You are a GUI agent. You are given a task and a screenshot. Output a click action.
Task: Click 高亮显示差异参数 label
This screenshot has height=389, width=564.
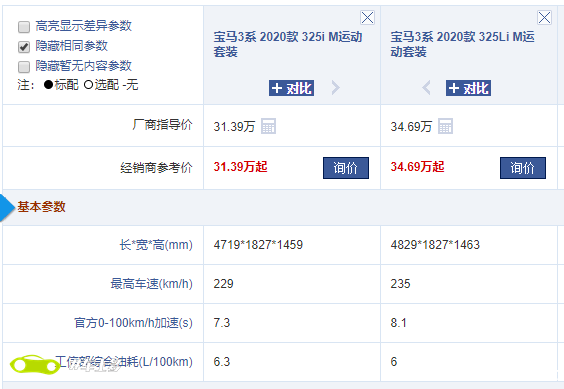pos(83,26)
